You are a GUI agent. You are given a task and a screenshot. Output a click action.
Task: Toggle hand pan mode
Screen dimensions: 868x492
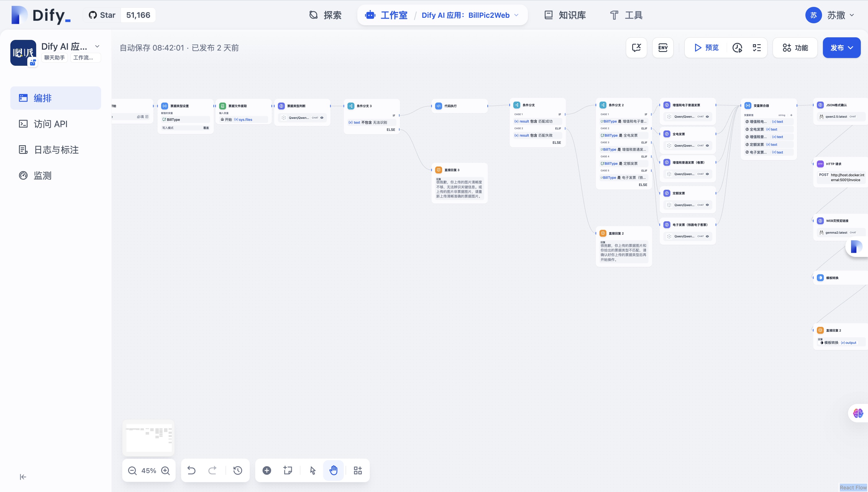tap(333, 470)
